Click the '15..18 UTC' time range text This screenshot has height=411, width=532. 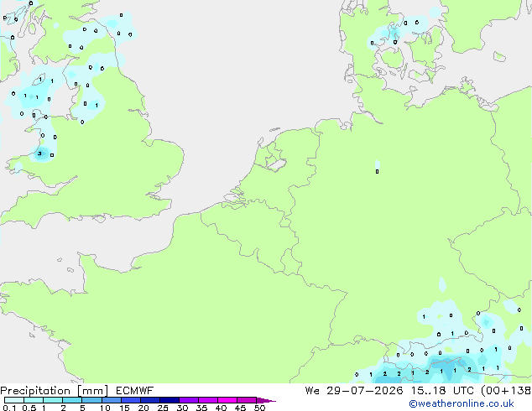click(442, 391)
